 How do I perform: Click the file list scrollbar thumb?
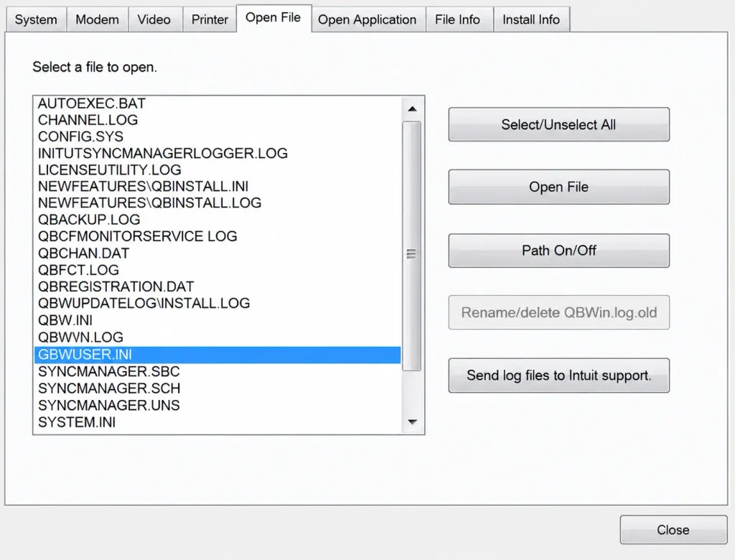(411, 246)
